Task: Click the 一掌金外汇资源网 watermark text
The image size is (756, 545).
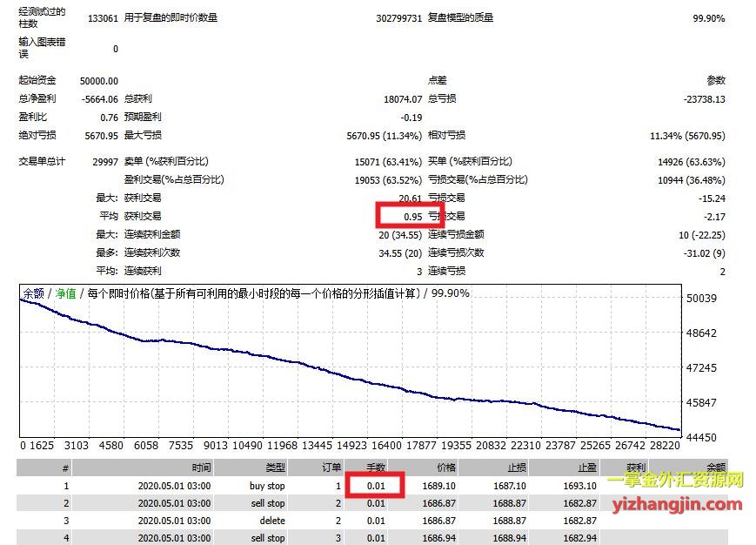Action: (x=675, y=480)
